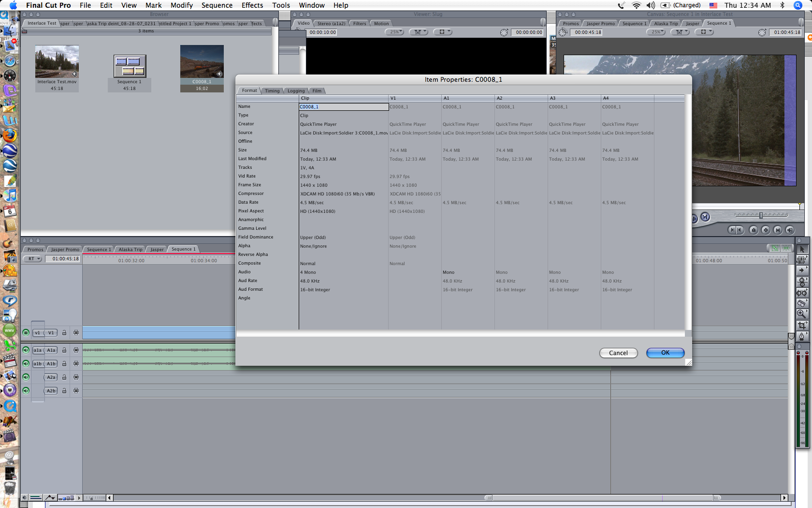This screenshot has height=508, width=812.
Task: Open Canvas zoom 25% pop-up
Action: 656,32
